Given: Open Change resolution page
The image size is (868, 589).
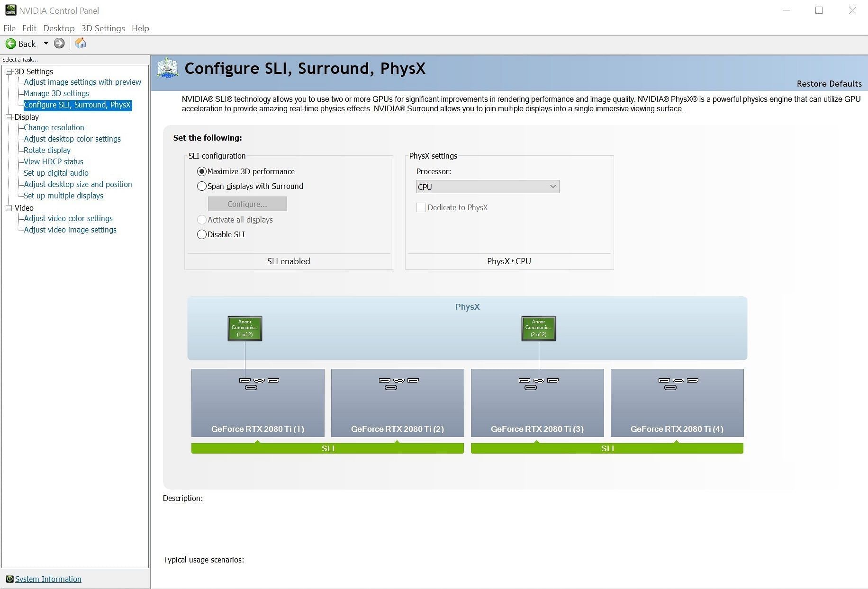Looking at the screenshot, I should click(x=54, y=127).
